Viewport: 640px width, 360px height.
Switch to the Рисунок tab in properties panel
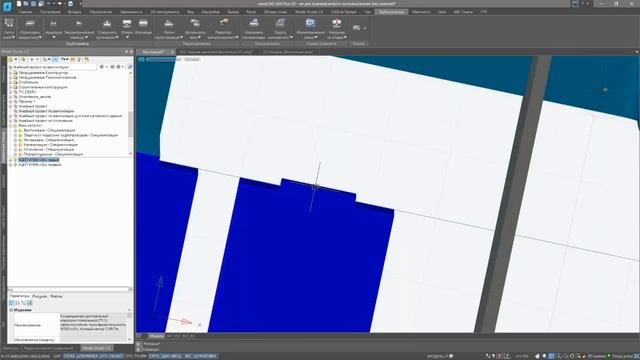[40, 296]
